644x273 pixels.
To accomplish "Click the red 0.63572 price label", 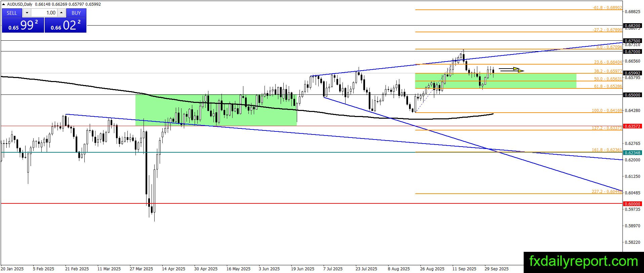I will pyautogui.click(x=633, y=126).
